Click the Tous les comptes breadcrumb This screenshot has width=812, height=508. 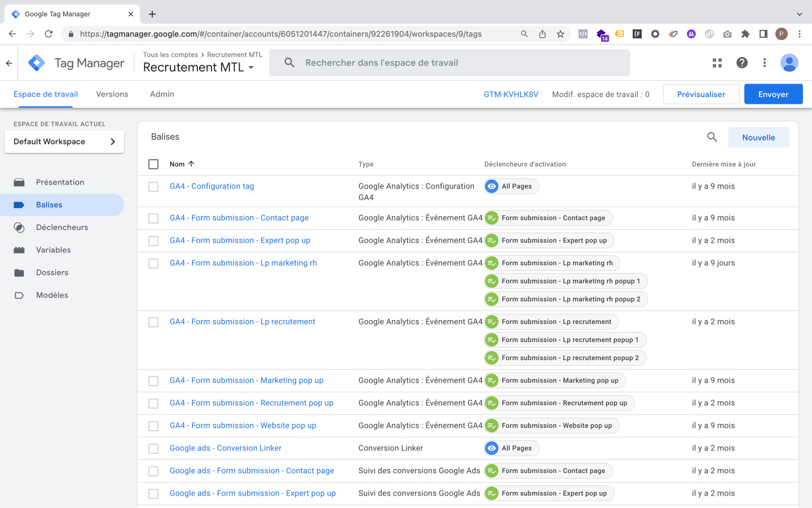point(170,55)
